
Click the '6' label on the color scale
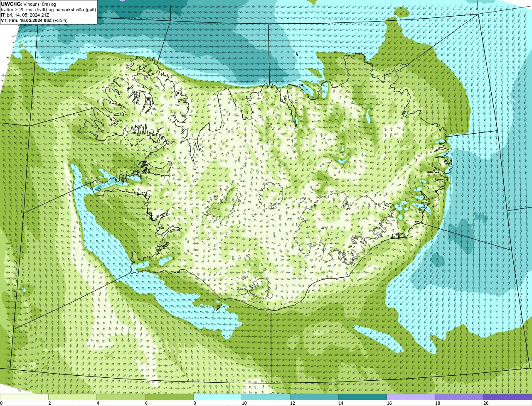click(x=146, y=403)
